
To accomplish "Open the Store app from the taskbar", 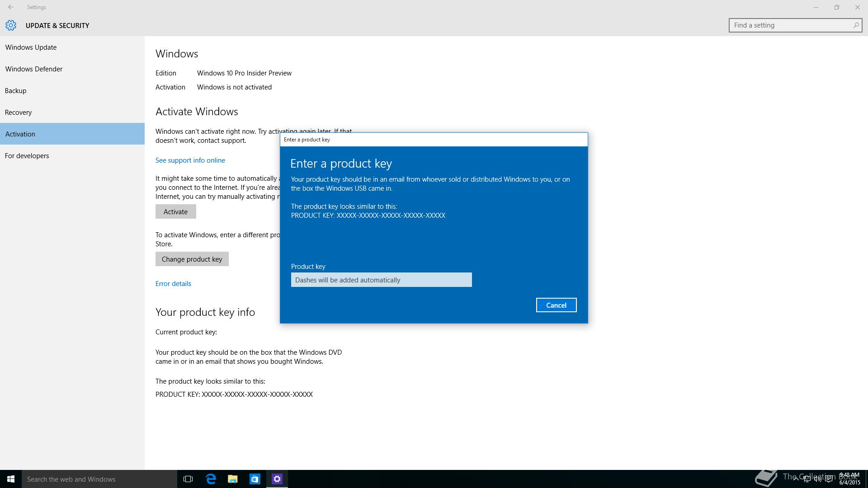I will click(x=255, y=479).
